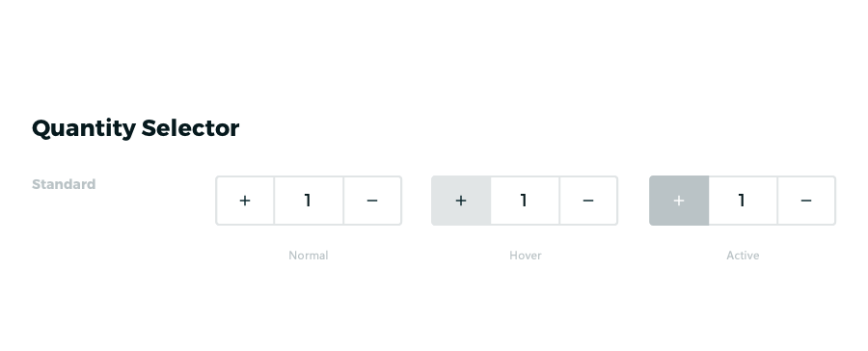This screenshot has width=868, height=351.
Task: Select quantity value field above Hover label
Action: 525,201
